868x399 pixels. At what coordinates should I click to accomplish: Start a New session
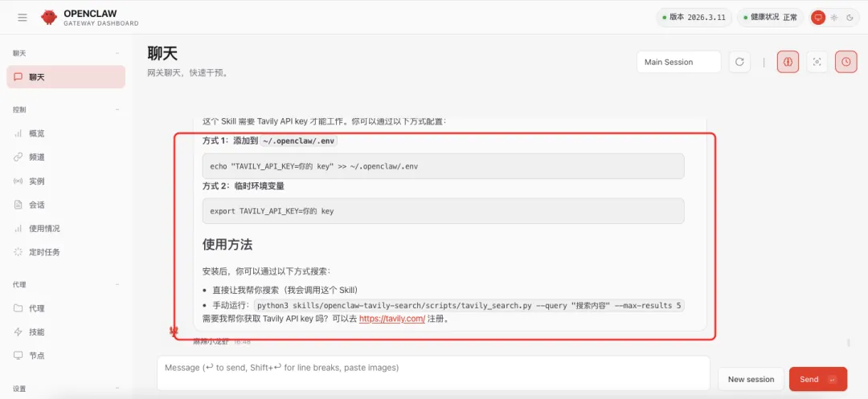[x=751, y=379]
